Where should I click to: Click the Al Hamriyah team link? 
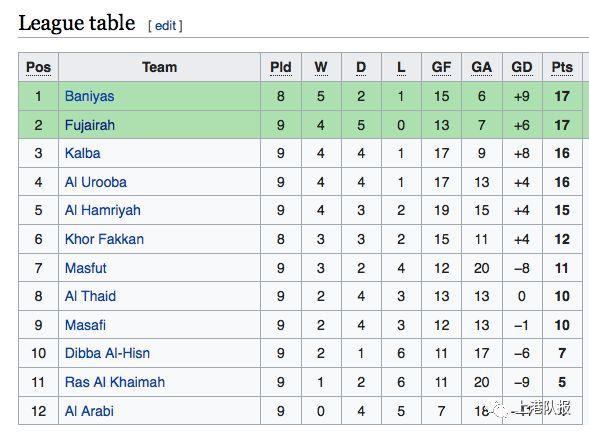(x=103, y=210)
